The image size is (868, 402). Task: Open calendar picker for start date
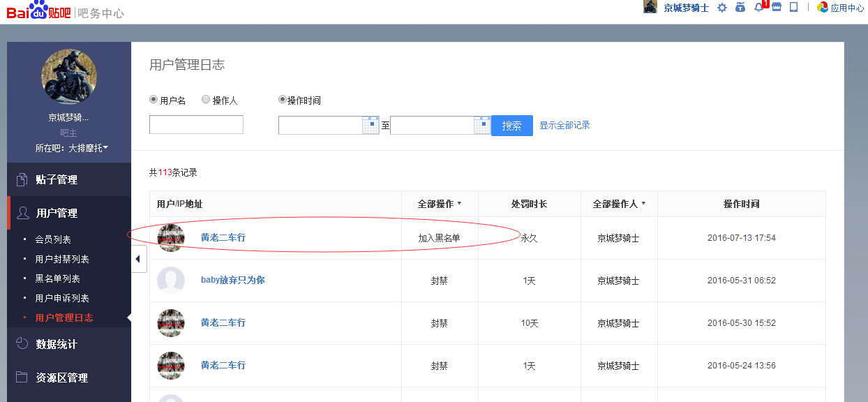point(371,125)
